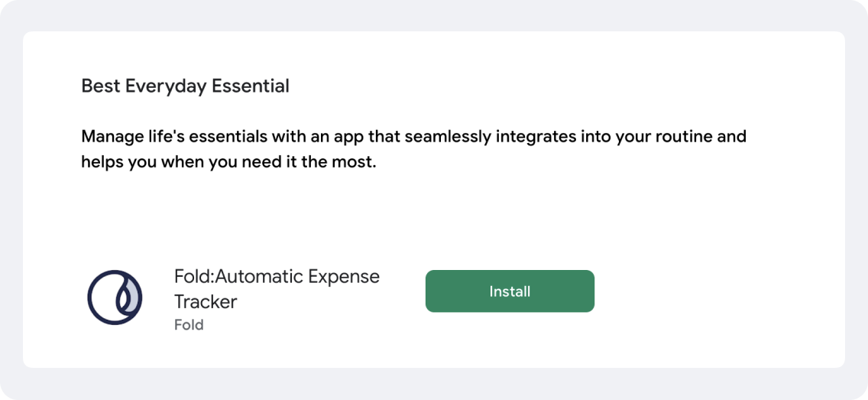The height and width of the screenshot is (400, 868).
Task: Hit the green Install button
Action: pos(510,291)
